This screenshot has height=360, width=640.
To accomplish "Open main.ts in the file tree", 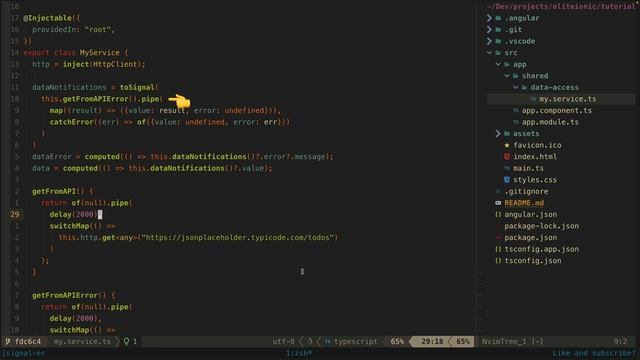I will click(528, 168).
